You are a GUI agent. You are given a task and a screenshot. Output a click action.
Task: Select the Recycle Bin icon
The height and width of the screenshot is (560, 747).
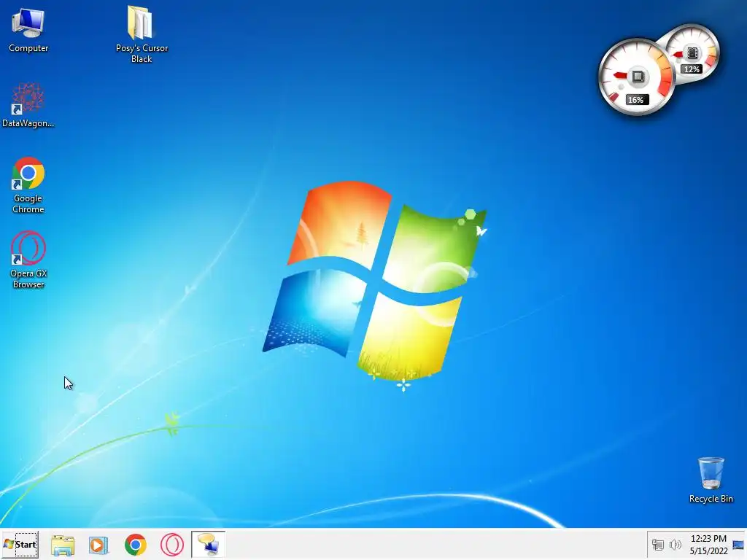(x=711, y=480)
